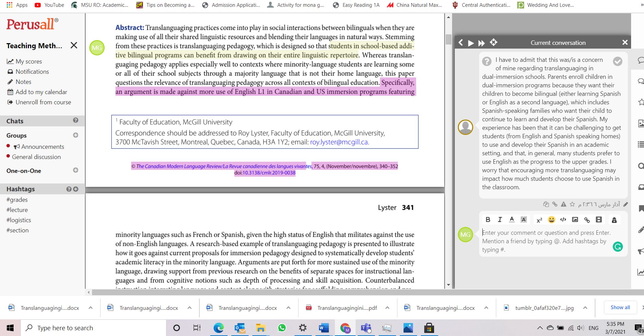The image size is (644, 336).
Task: Close the Teaching Meth... course sidebar
Action: click(74, 45)
